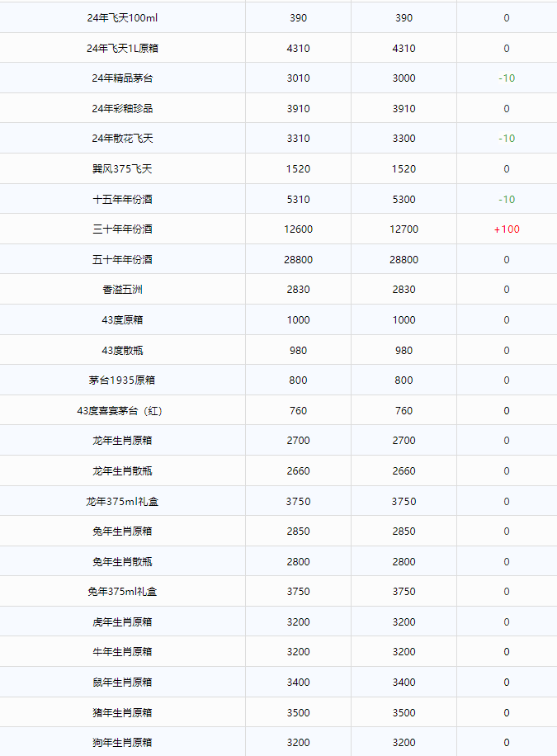Click the -10 change for 24年精品茅台

(507, 78)
